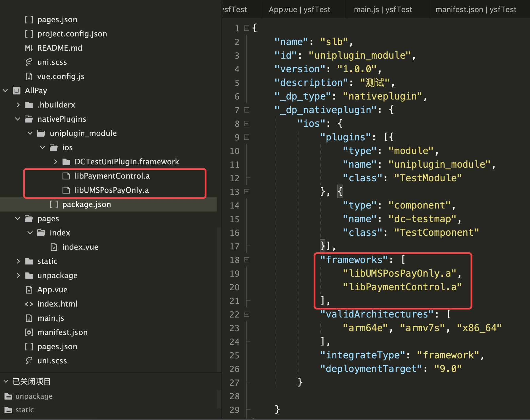The width and height of the screenshot is (530, 420).
Task: Open pages.json under AllPay project
Action: [57, 347]
